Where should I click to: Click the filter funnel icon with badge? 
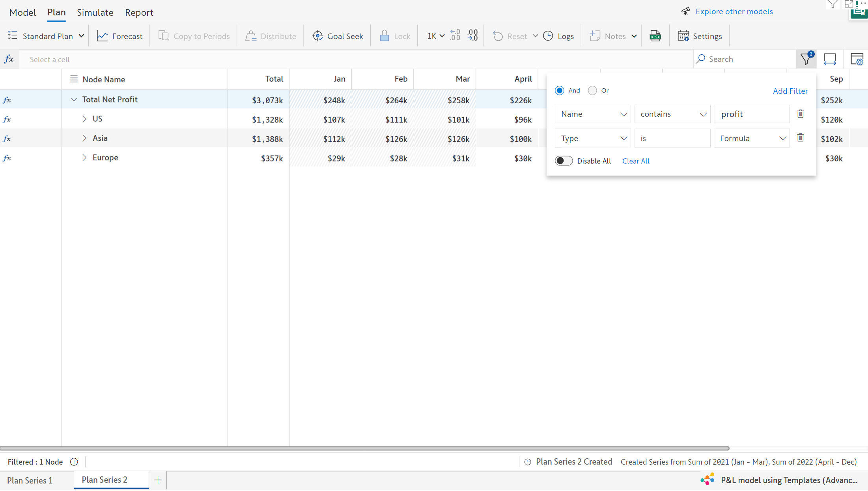pyautogui.click(x=806, y=59)
